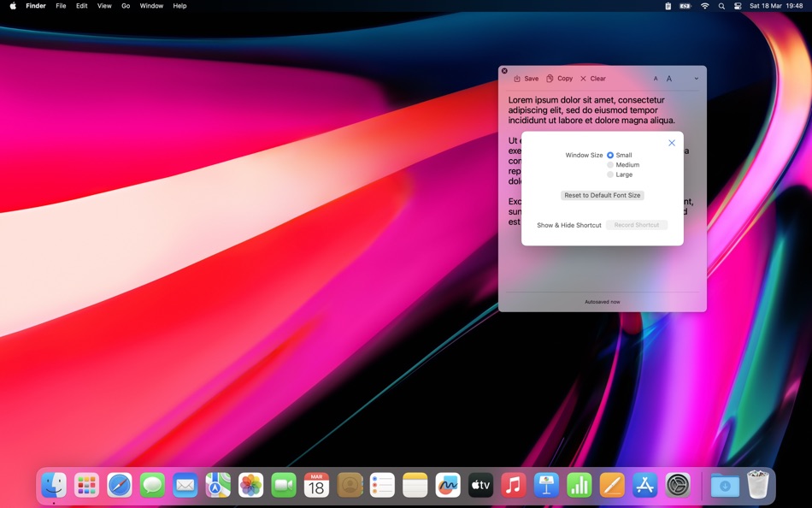Click Reset to Default Font Size
The image size is (812, 508).
coord(603,196)
